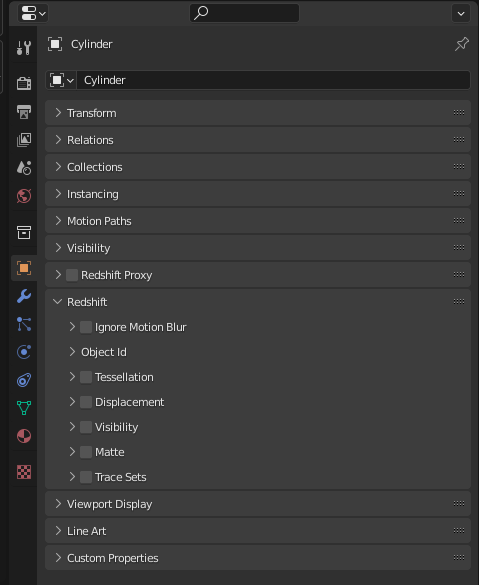Screen dimensions: 479x585
Task: Expand the Trace Sets subpanel arrow
Action: (x=72, y=477)
